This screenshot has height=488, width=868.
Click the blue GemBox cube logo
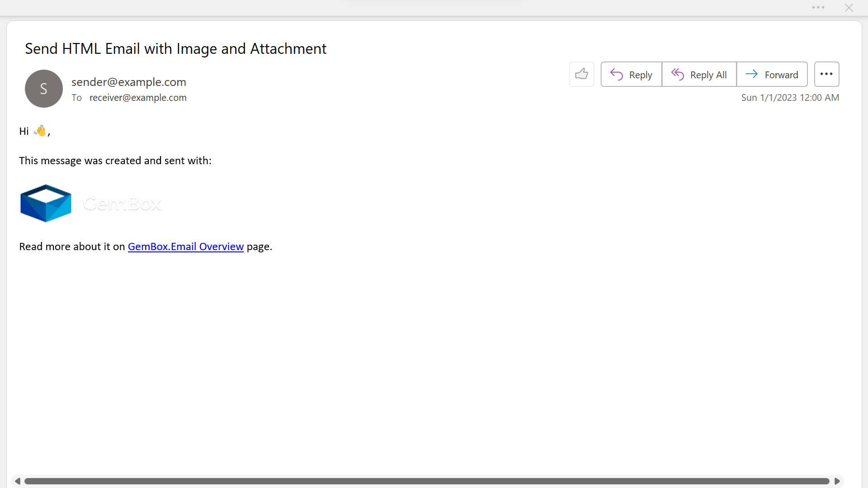(x=46, y=204)
